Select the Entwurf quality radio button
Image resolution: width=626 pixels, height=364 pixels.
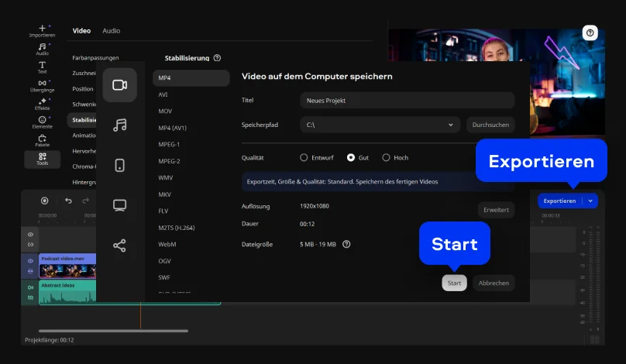coord(304,157)
